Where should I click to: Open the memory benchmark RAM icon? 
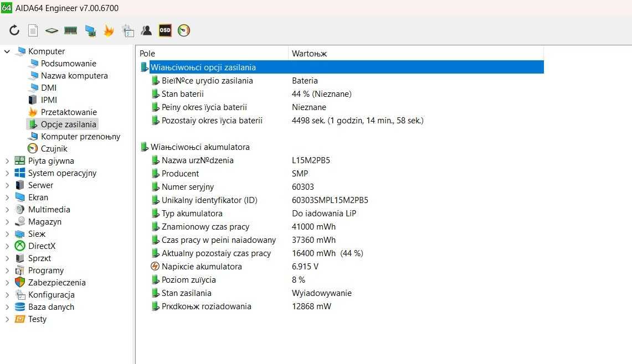(70, 30)
